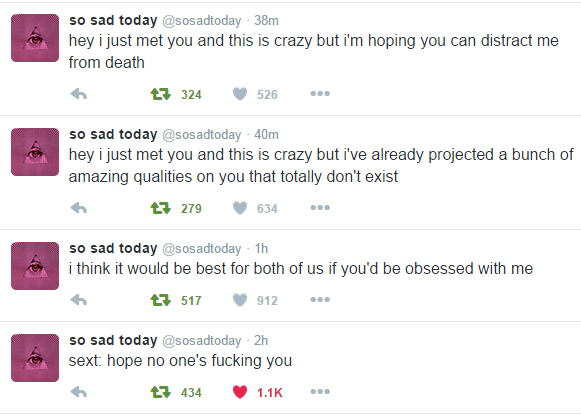Open the 40m timestamp link
The width and height of the screenshot is (581, 415).
pos(266,134)
